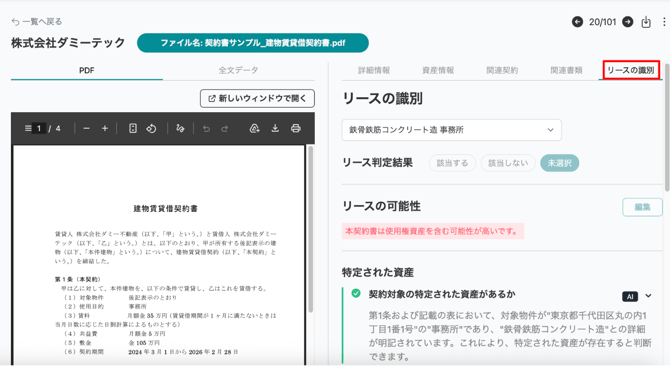This screenshot has height=366, width=670.
Task: Zoom out the PDF with minus icon
Action: click(x=87, y=128)
